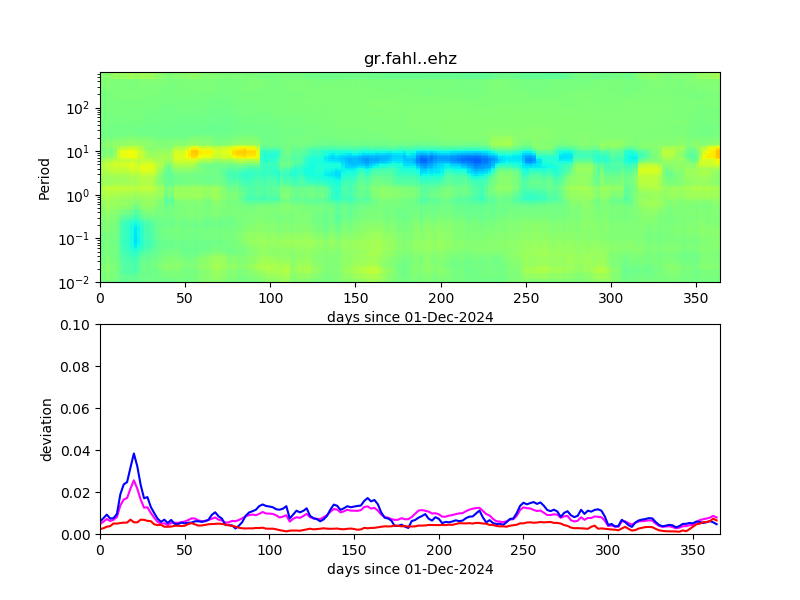This screenshot has width=800, height=600.
Task: Click the red curve near day 250
Action: click(524, 522)
